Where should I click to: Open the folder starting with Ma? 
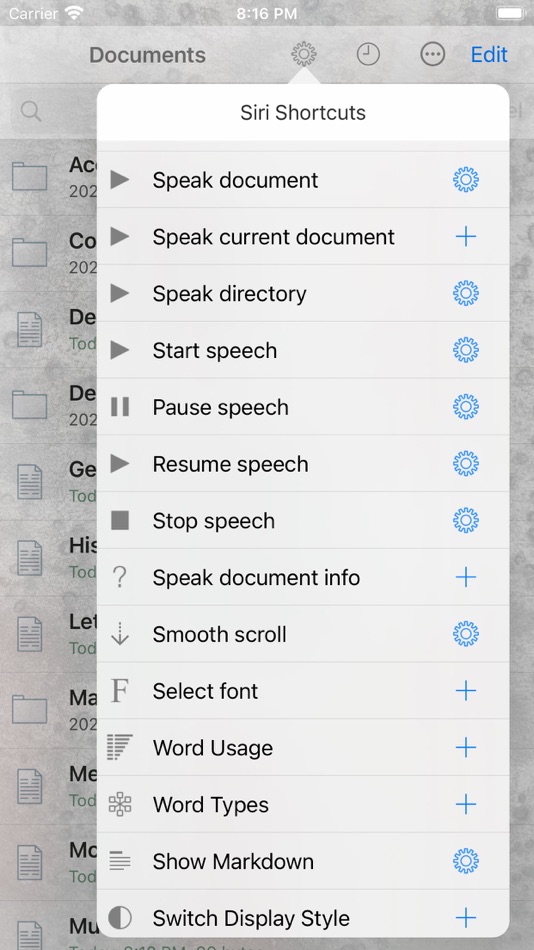pos(48,710)
